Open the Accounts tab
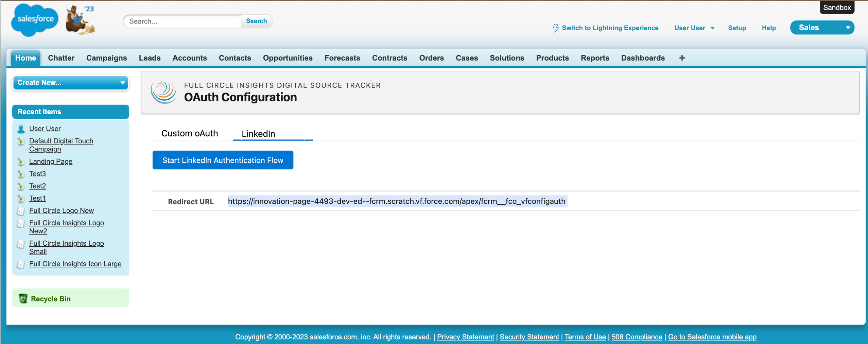868x344 pixels. (x=190, y=58)
